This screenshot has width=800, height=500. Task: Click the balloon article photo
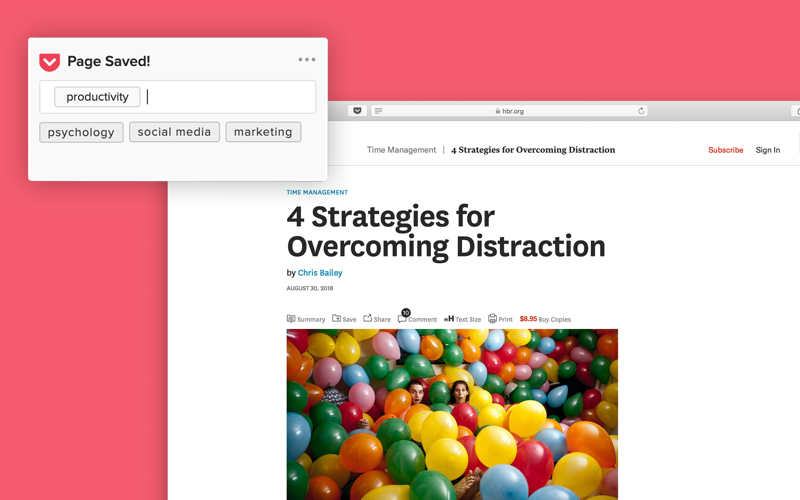[x=452, y=414]
